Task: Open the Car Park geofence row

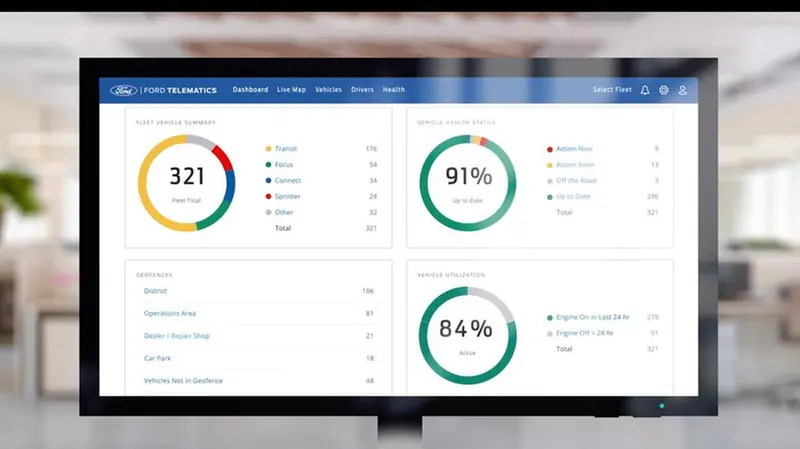Action: (259, 358)
